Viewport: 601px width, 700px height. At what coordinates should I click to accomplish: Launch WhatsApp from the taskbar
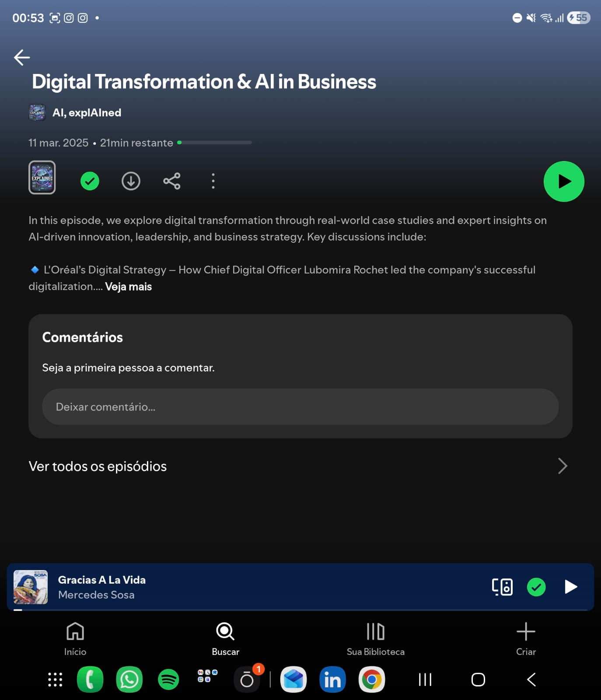pyautogui.click(x=129, y=679)
